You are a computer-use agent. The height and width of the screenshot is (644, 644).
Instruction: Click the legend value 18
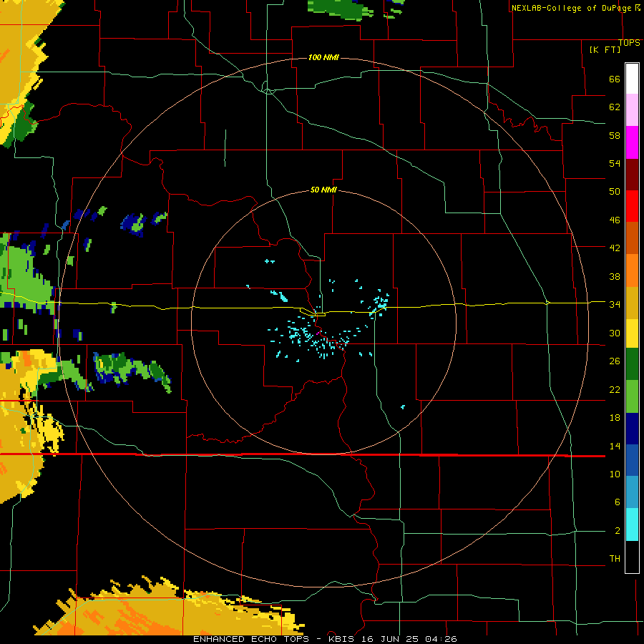pyautogui.click(x=615, y=418)
